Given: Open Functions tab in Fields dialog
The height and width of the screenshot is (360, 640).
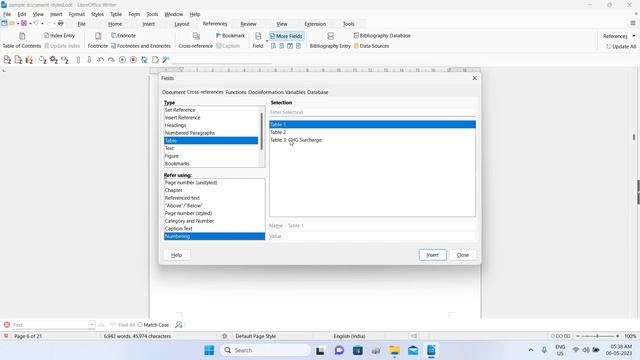Looking at the screenshot, I should (236, 92).
